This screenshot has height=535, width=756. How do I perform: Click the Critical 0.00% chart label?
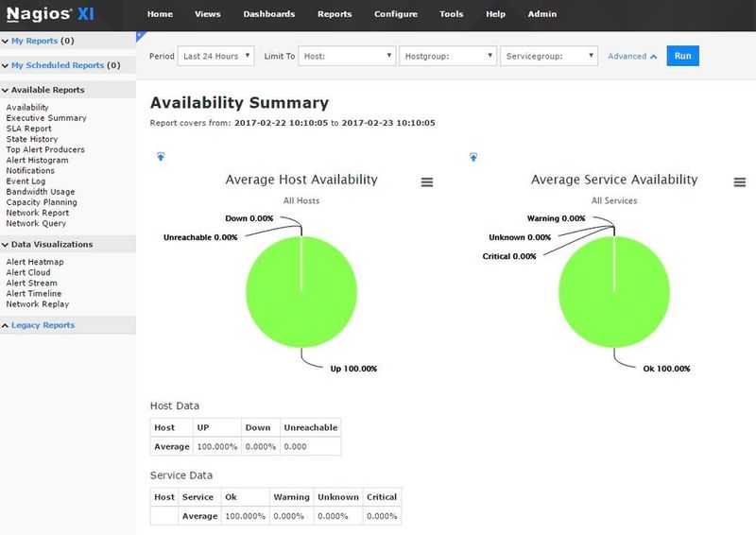(x=509, y=256)
